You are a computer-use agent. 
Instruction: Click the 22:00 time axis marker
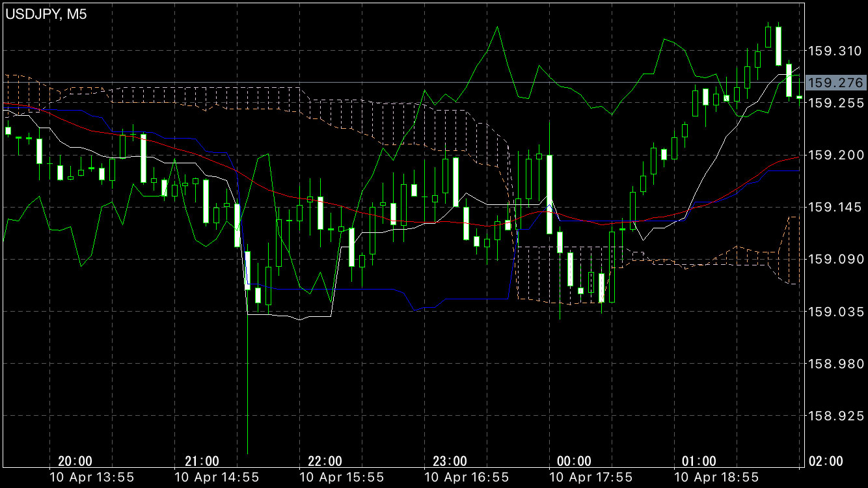(325, 461)
